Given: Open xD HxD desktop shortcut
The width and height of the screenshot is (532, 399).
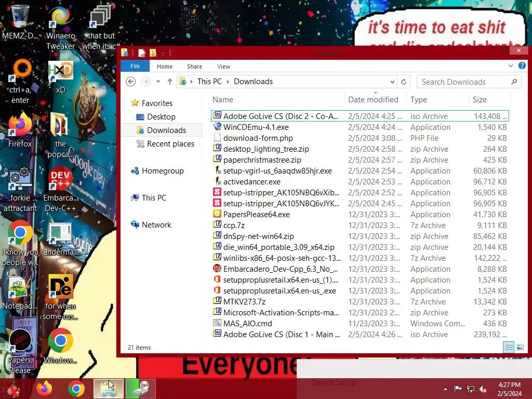Looking at the screenshot, I should [60, 77].
